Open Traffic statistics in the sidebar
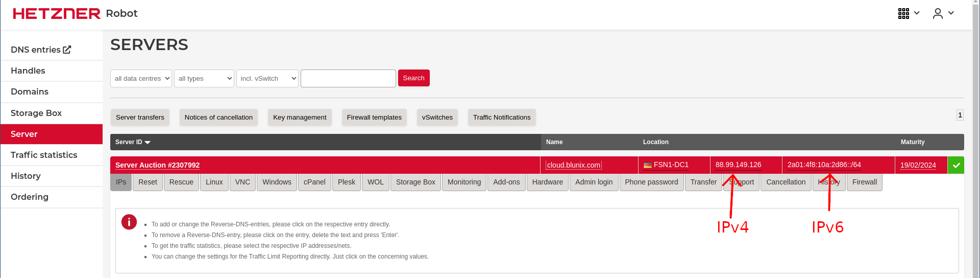 51,155
